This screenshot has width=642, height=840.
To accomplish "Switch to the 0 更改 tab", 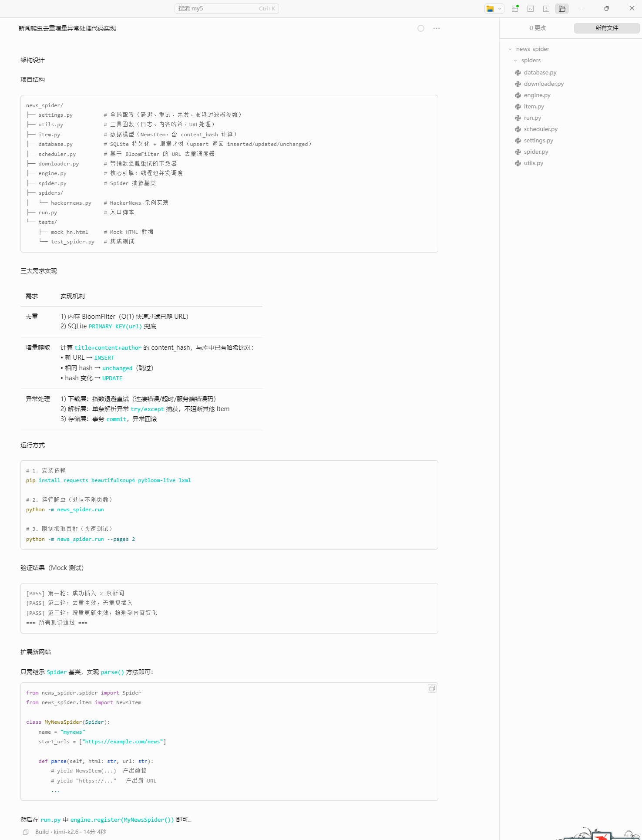I will pyautogui.click(x=538, y=28).
